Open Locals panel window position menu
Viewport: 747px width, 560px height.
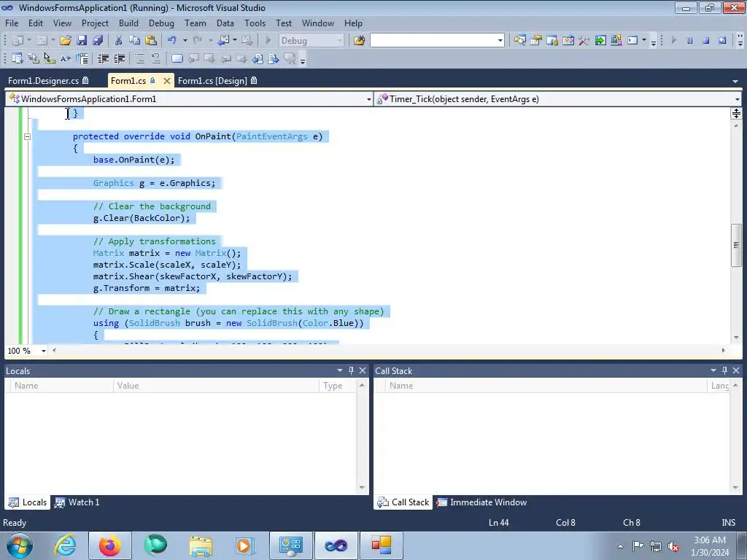[340, 370]
